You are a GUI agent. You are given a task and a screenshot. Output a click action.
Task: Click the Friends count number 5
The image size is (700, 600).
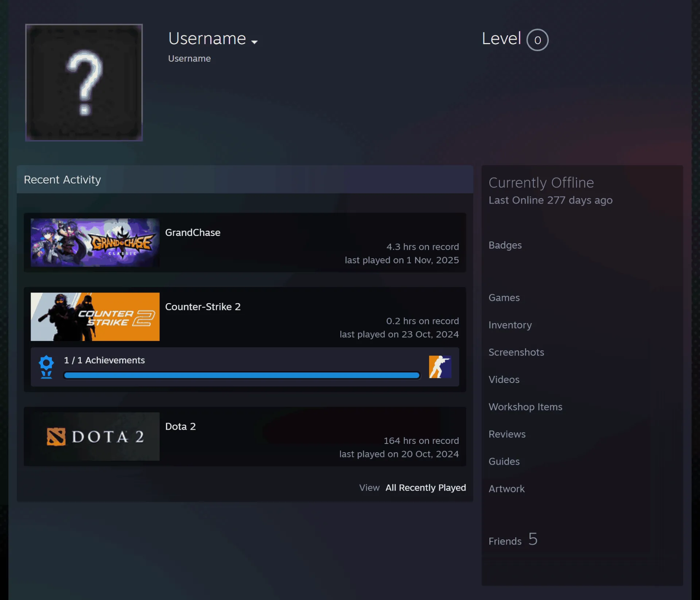coord(533,539)
